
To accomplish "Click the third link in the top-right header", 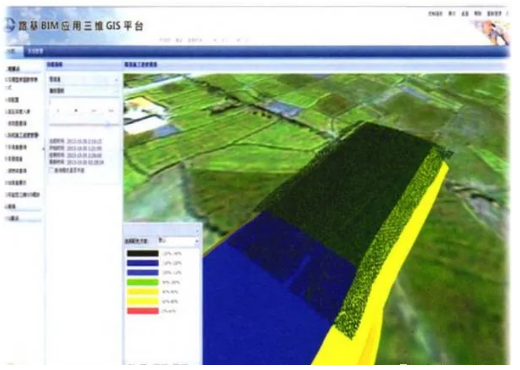I will tap(465, 13).
